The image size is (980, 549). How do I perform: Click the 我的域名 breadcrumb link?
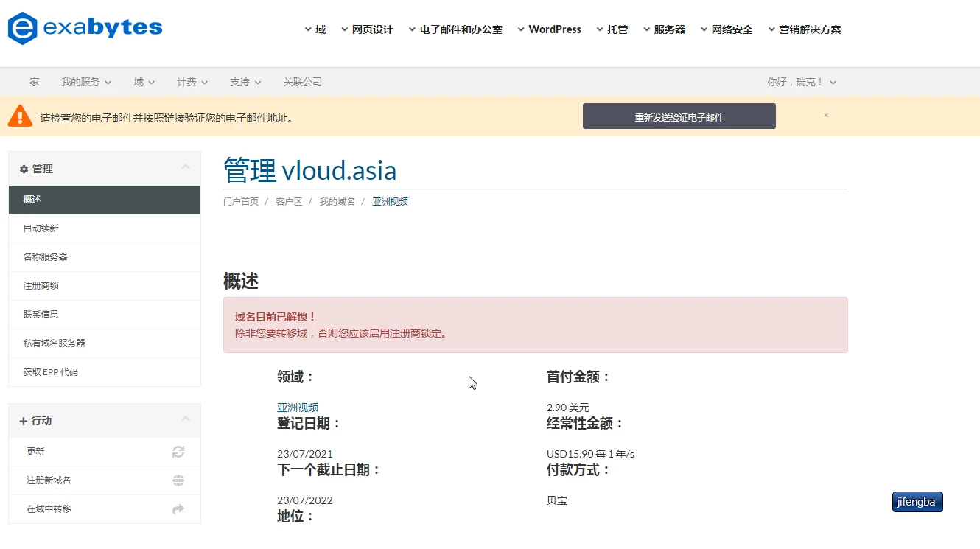click(x=337, y=202)
